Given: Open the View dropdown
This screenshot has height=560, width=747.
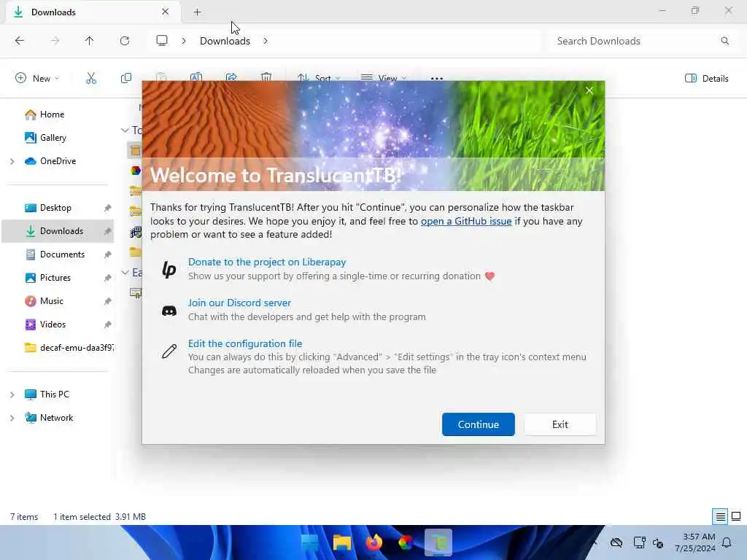Looking at the screenshot, I should click(383, 77).
